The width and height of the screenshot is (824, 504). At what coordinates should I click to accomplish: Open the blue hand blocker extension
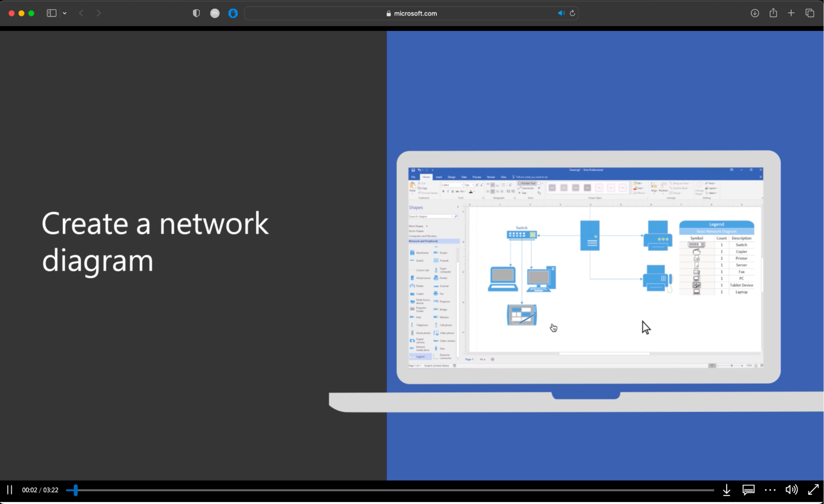click(233, 13)
